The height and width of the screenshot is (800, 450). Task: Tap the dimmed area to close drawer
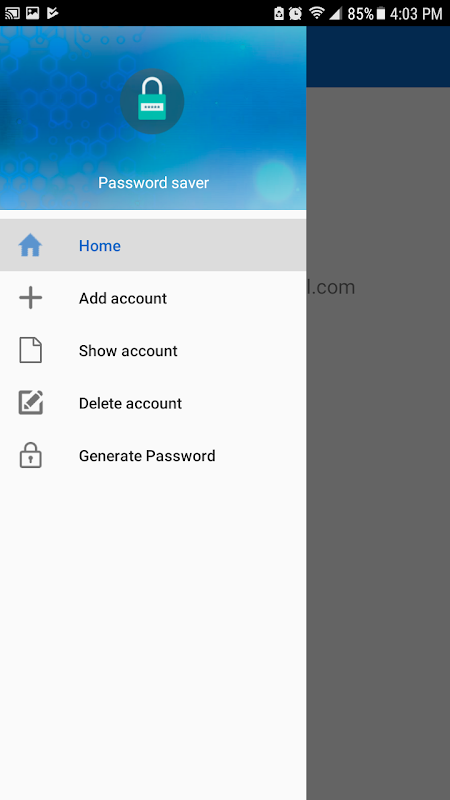378,510
